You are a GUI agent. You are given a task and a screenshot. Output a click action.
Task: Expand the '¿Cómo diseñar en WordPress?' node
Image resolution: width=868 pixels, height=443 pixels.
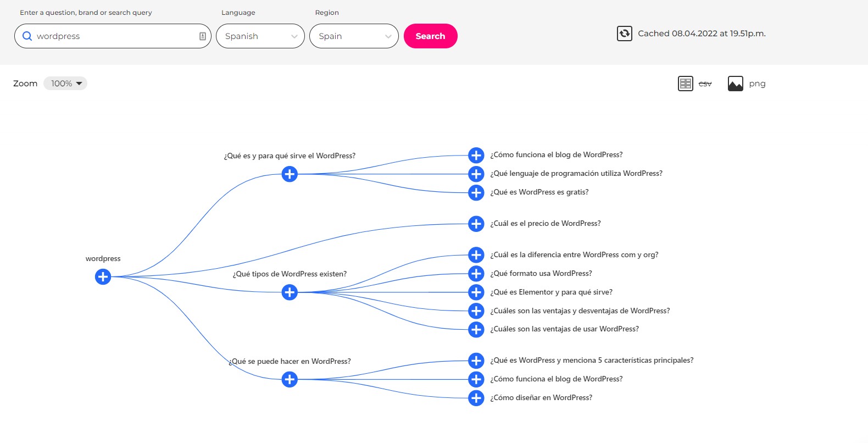pyautogui.click(x=476, y=398)
